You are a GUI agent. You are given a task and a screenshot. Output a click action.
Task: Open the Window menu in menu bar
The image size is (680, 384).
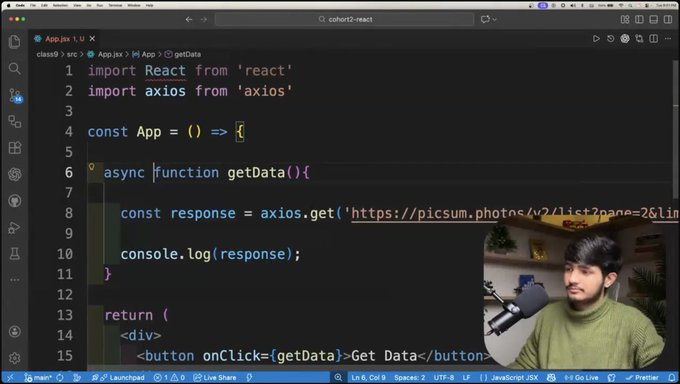pyautogui.click(x=134, y=5)
